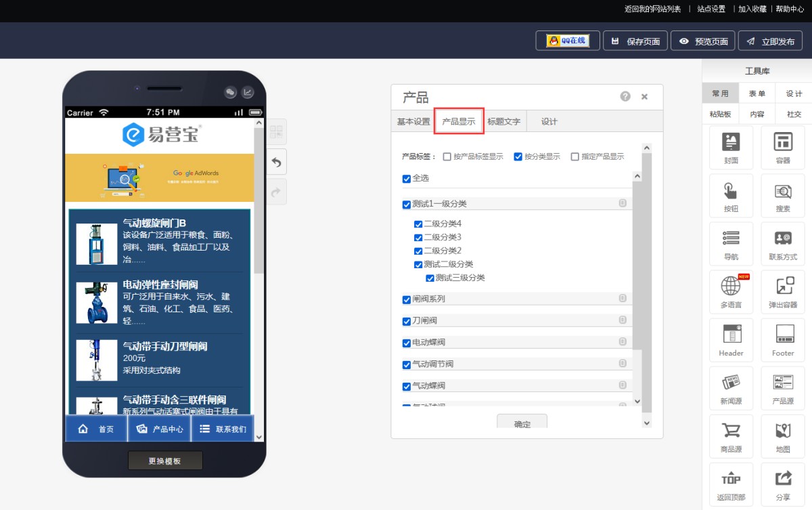Uncheck the 闸阀系列 checkbox
Screen dimensions: 812x510
point(407,299)
